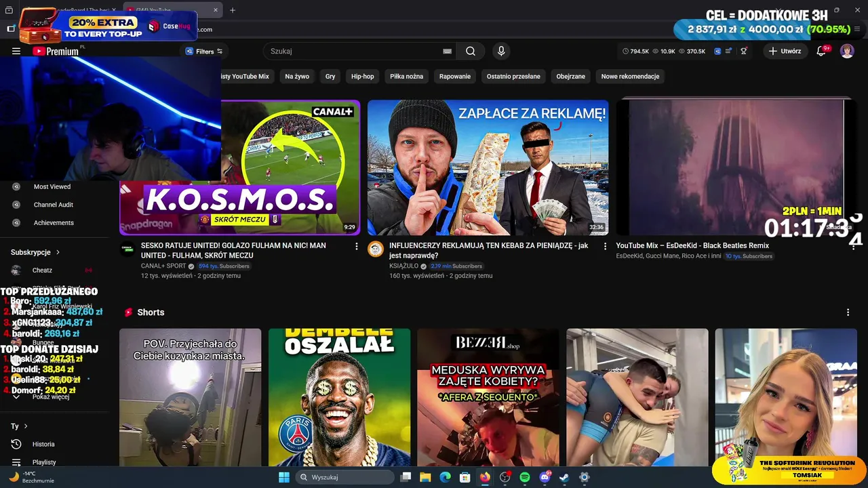This screenshot has height=488, width=868.
Task: Open YouTube Mix EsDeeKid Black Beatles title
Action: pos(692,245)
